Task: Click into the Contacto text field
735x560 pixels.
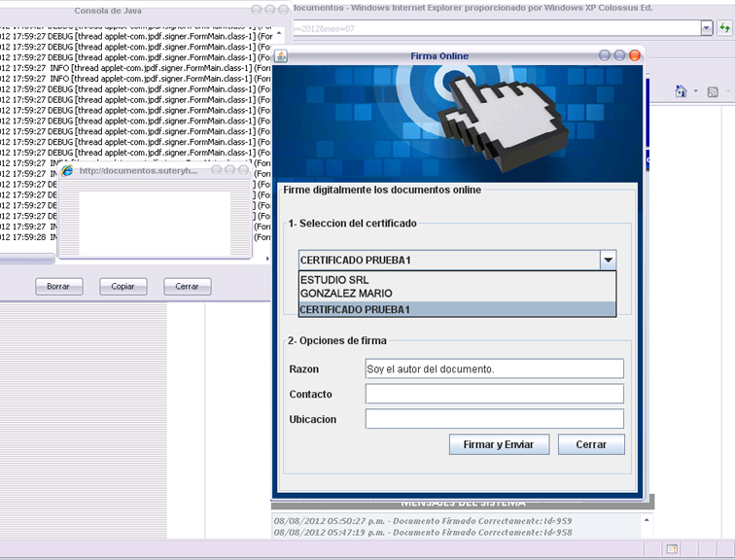Action: [494, 394]
